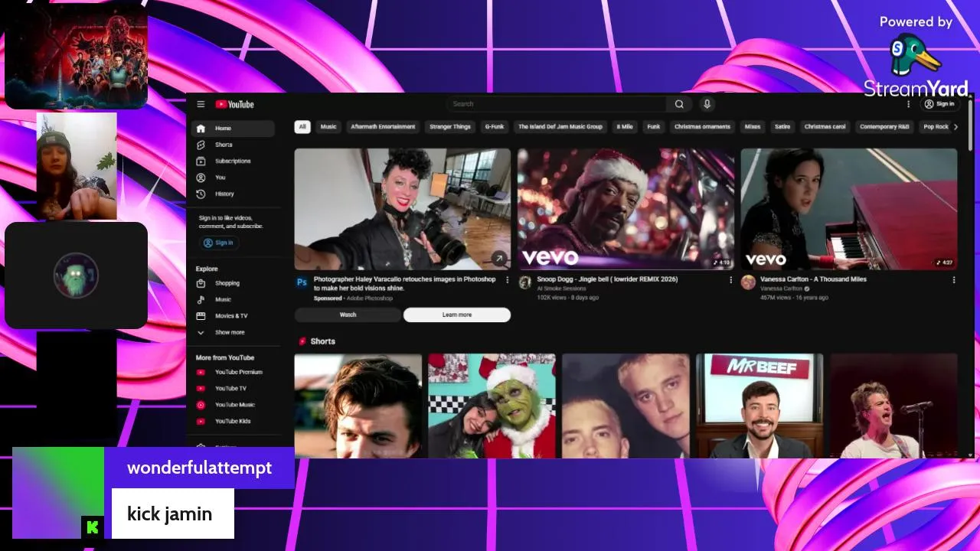
Task: Select the Contemporary R&B chip
Action: click(x=884, y=127)
